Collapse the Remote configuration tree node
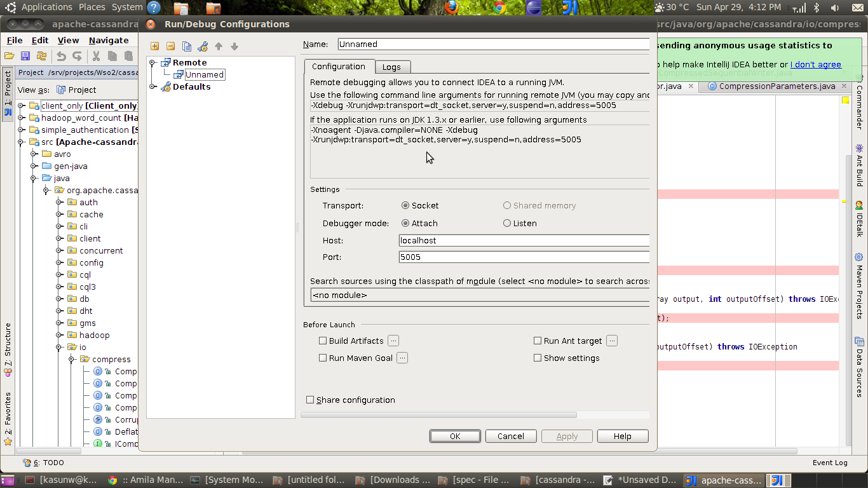868x488 pixels. (151, 62)
